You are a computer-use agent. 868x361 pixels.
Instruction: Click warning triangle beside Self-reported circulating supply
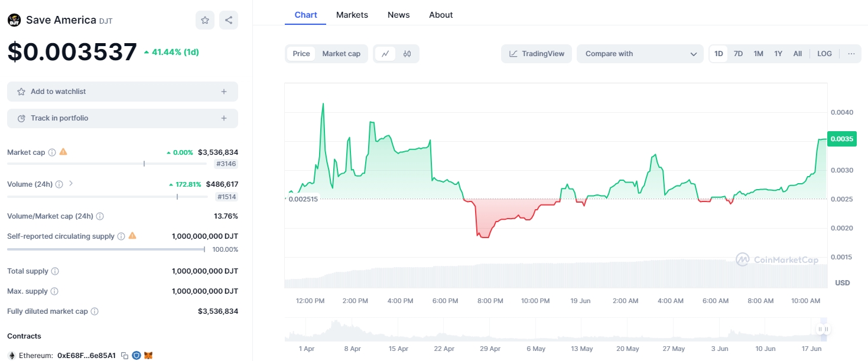coord(132,236)
